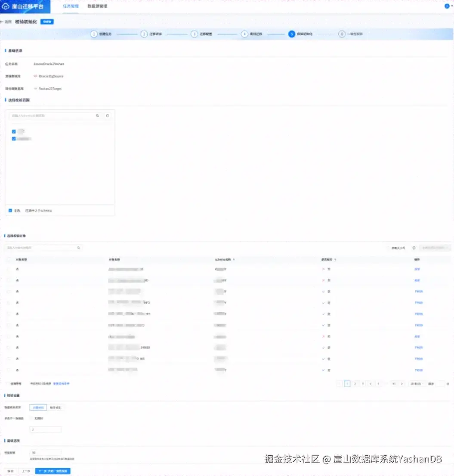Switch to the 任务管理 tab
This screenshot has width=454, height=476.
click(x=71, y=6)
